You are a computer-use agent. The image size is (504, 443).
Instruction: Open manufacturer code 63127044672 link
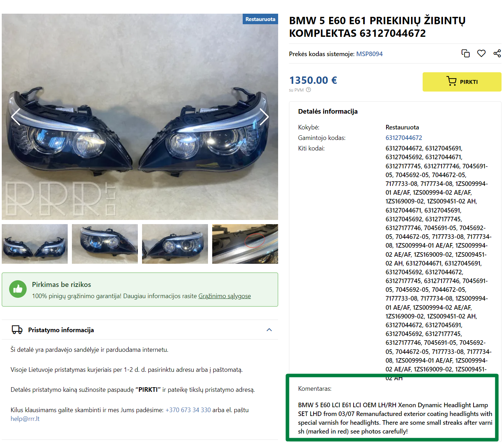(404, 138)
